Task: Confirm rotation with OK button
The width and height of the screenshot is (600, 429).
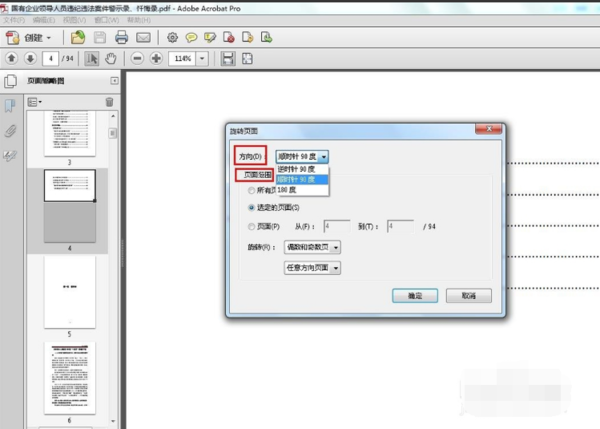Action: point(415,296)
